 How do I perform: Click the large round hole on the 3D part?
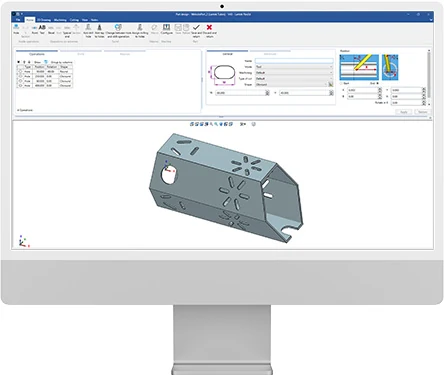pyautogui.click(x=170, y=174)
